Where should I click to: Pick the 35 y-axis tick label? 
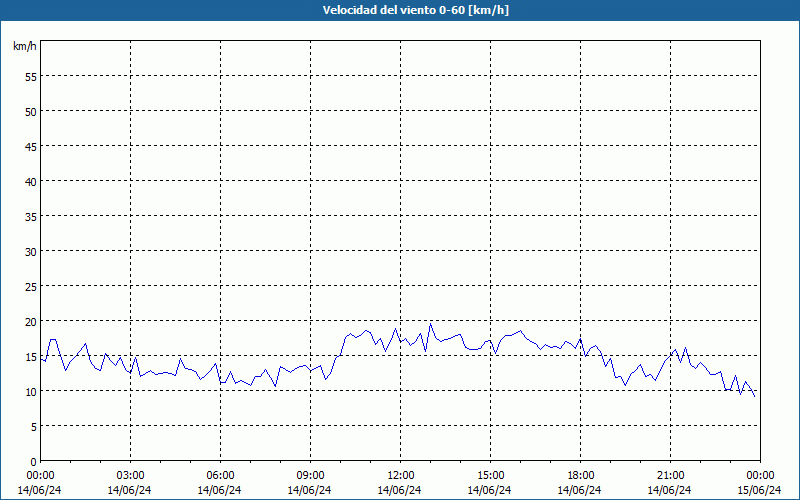coord(31,216)
